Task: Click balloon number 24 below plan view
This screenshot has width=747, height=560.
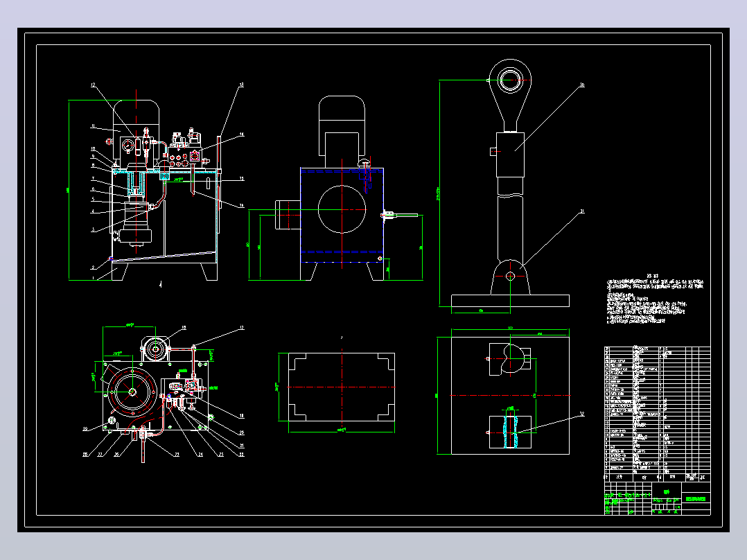Action: [x=200, y=455]
